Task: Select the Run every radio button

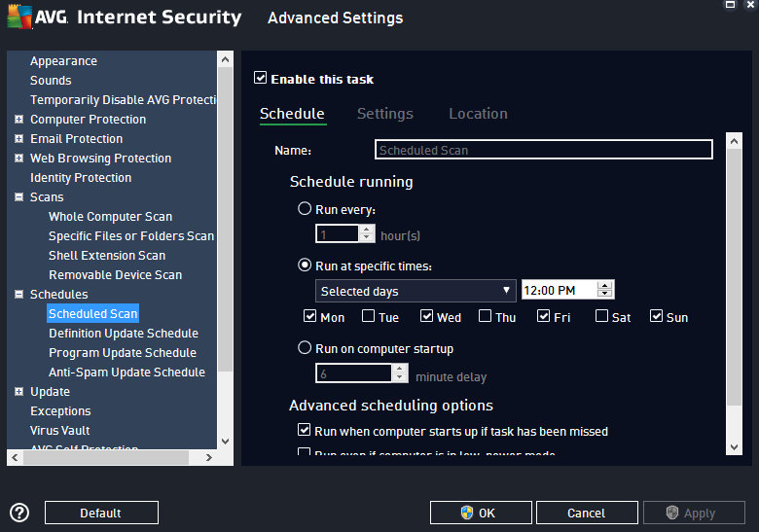Action: coord(305,208)
